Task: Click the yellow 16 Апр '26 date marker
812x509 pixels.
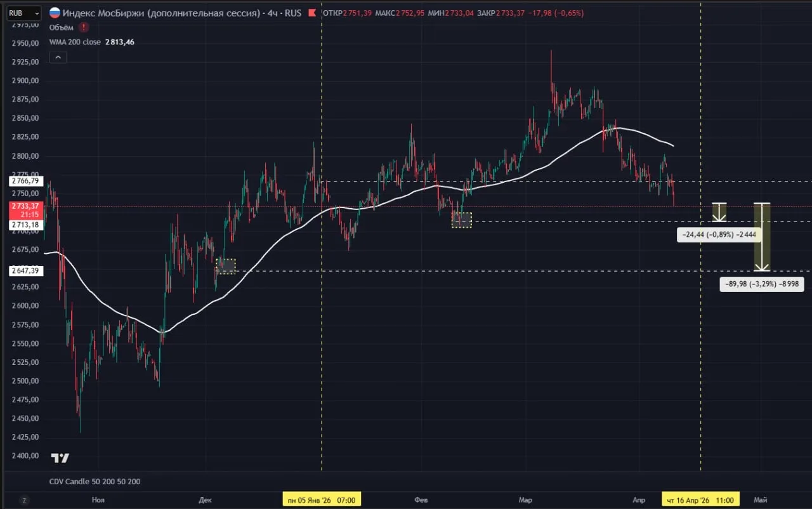Action: [701, 500]
